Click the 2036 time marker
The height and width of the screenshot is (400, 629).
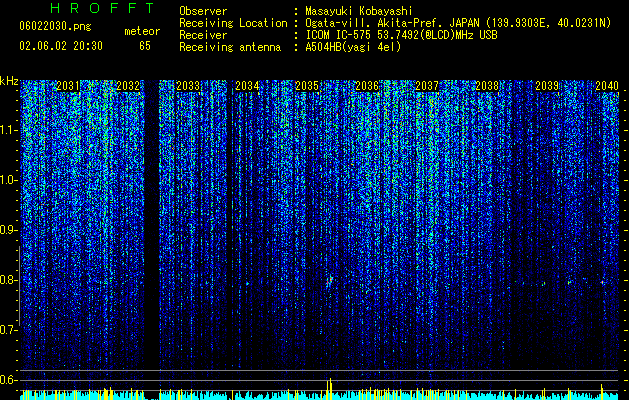367,86
